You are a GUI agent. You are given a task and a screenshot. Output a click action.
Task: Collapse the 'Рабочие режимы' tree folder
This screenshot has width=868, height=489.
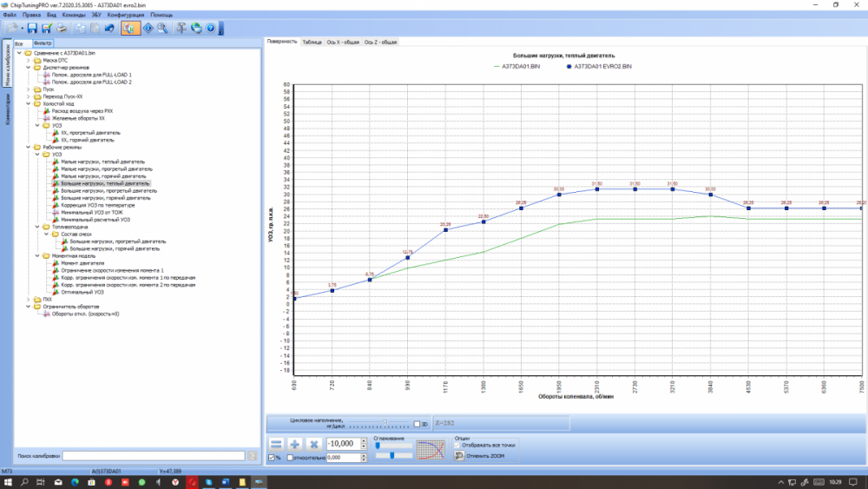click(29, 147)
